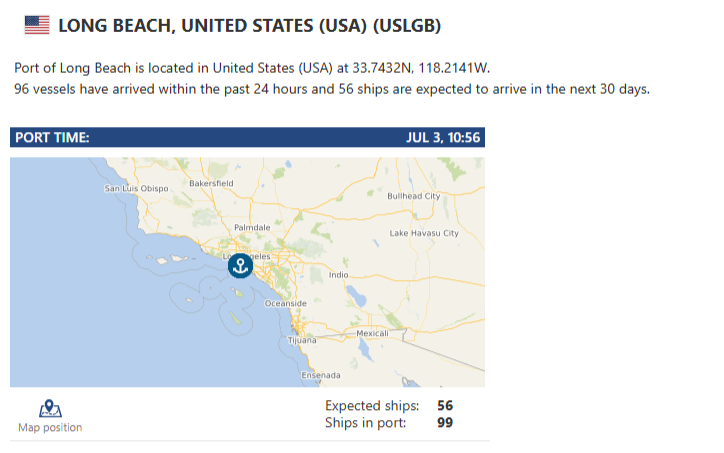Click Tijuana label on the map

pyautogui.click(x=302, y=340)
